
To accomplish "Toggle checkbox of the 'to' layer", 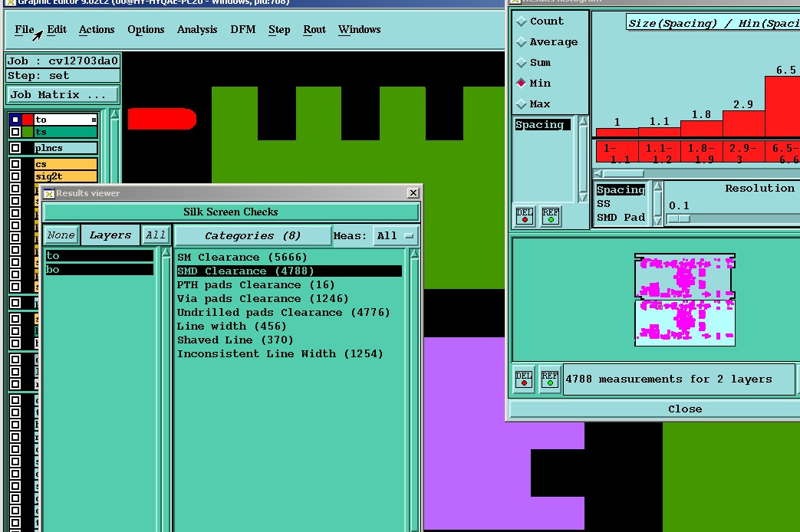I will click(x=15, y=120).
